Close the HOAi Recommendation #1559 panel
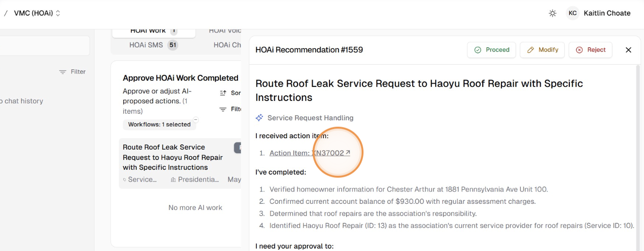Viewport: 644px width, 251px height. 628,50
